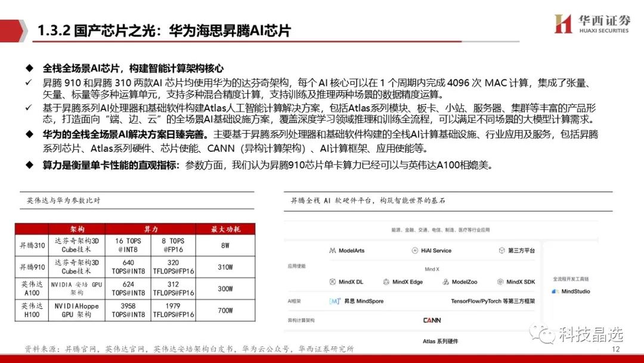This screenshot has height=363, width=644.
Task: Click the HiAI Service icon
Action: (x=415, y=250)
